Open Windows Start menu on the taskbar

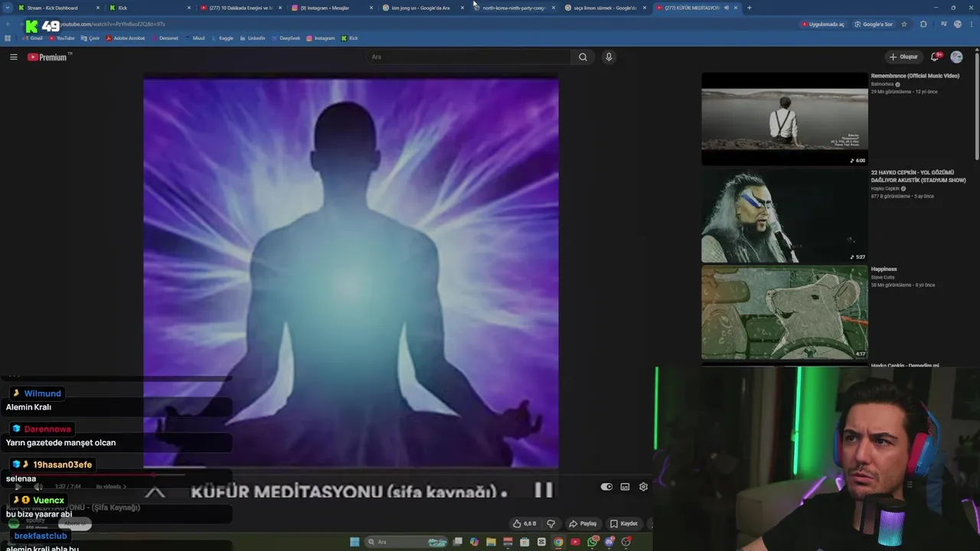(x=354, y=542)
